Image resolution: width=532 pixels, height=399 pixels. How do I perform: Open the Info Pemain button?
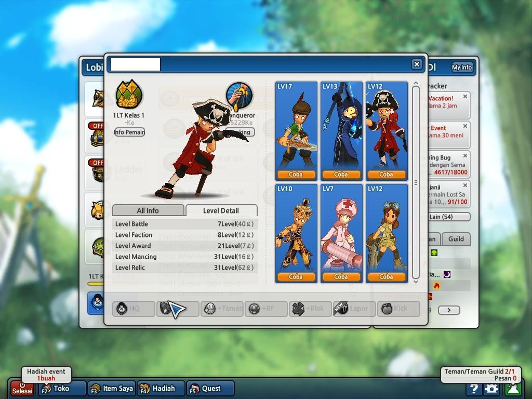[129, 132]
